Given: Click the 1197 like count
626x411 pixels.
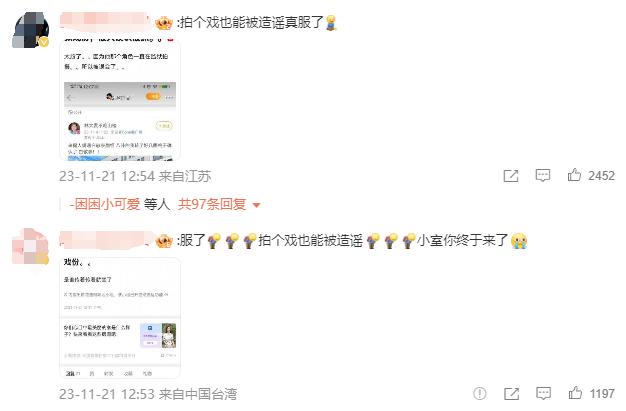Looking at the screenshot, I should (x=602, y=394).
